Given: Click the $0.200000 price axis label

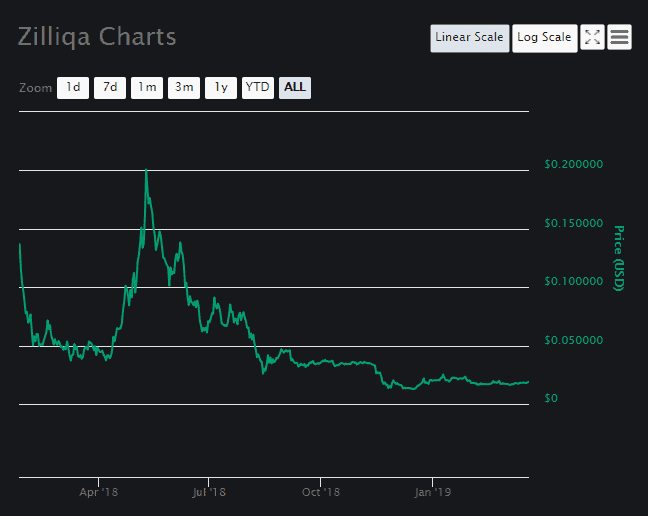Looking at the screenshot, I should 574,164.
